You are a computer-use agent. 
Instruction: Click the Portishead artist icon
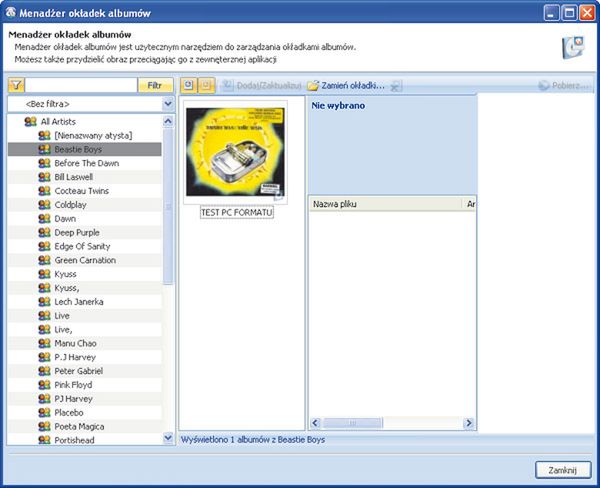point(44,440)
